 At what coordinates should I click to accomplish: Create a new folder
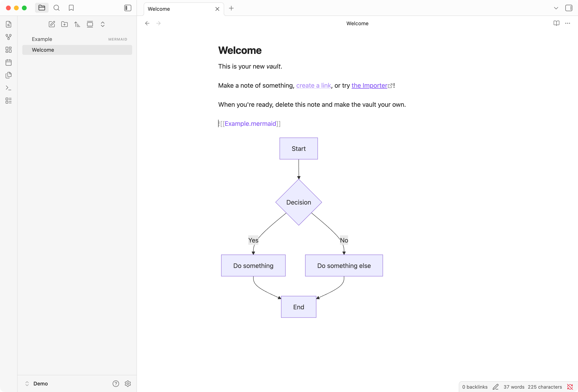click(x=64, y=24)
